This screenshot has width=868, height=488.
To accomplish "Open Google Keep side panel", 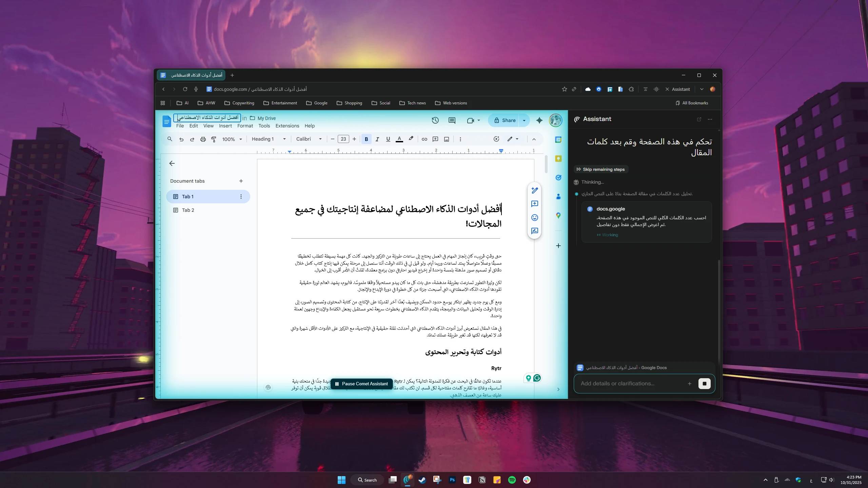I will [558, 159].
